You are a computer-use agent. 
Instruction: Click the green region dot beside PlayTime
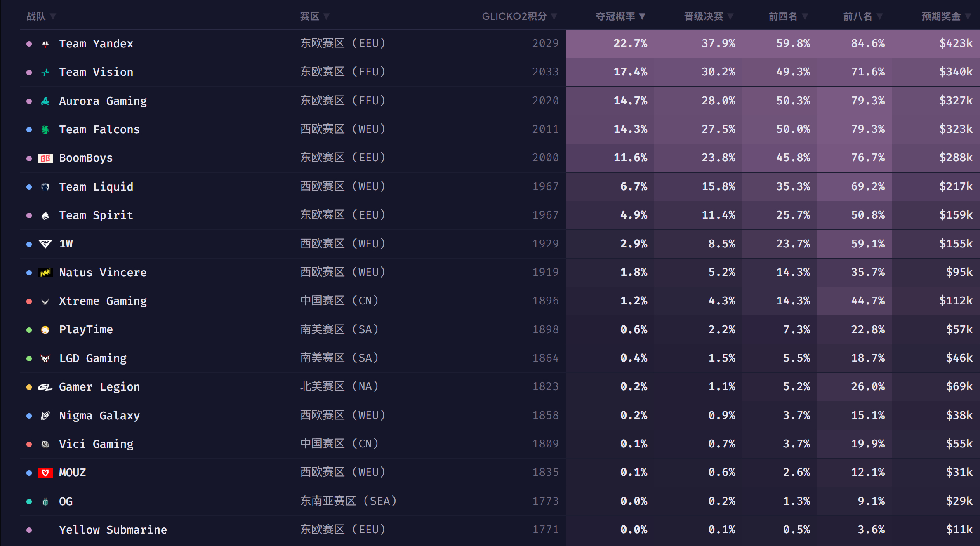click(29, 330)
